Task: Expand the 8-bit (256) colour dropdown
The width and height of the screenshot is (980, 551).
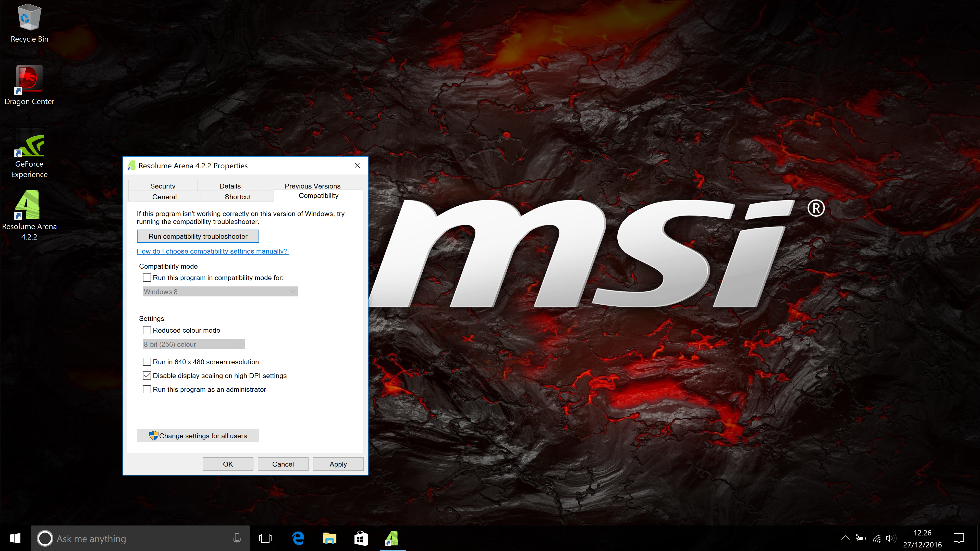Action: (x=193, y=344)
